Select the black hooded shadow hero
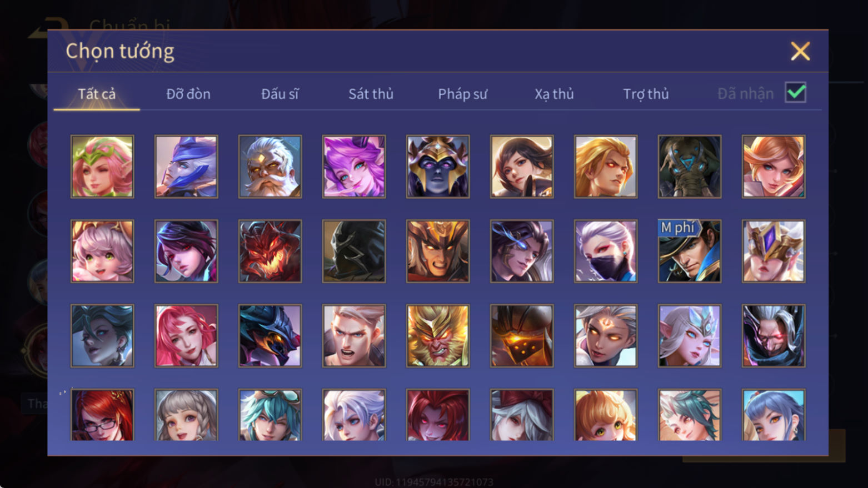The width and height of the screenshot is (868, 488). [354, 251]
